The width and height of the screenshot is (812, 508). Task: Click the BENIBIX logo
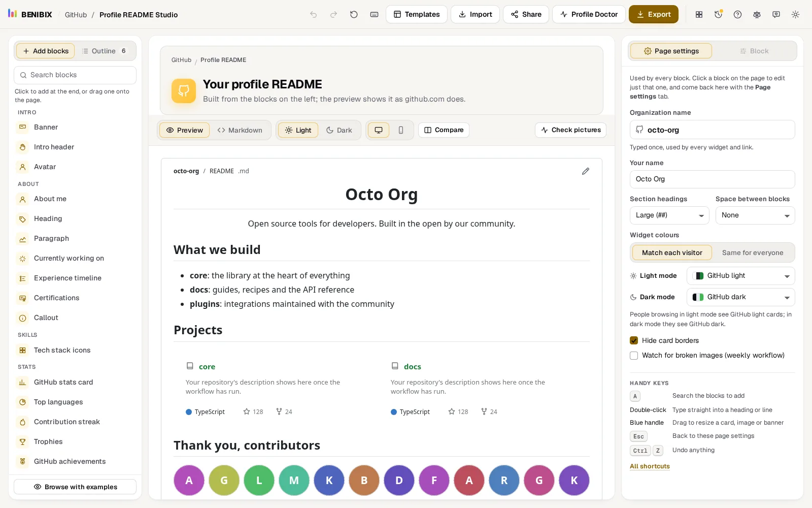[30, 14]
